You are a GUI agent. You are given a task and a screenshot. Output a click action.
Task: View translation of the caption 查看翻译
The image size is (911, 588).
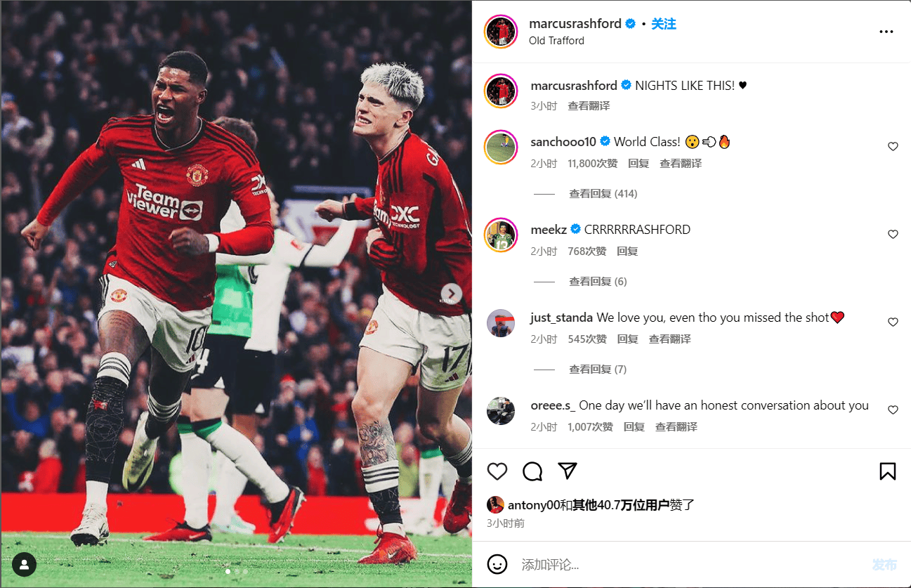tap(589, 106)
